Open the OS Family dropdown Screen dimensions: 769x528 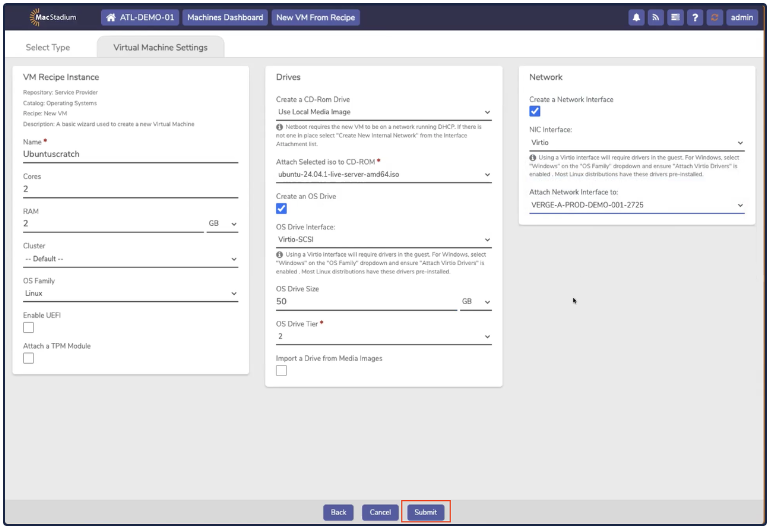pos(130,293)
